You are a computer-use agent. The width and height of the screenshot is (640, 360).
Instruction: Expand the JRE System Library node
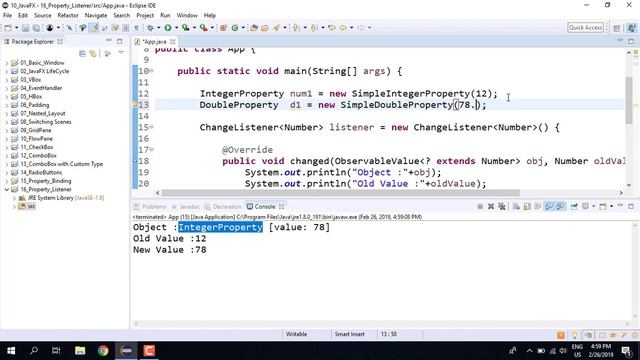click(x=14, y=198)
